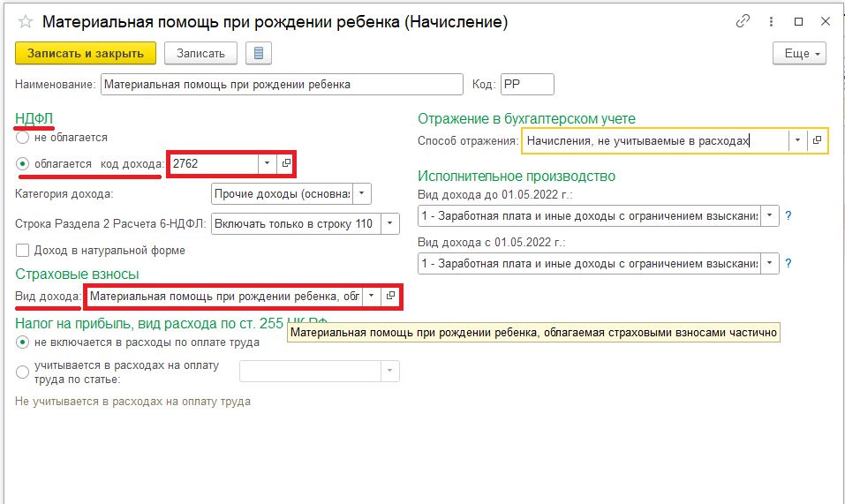Viewport: 845px width, 504px height.
Task: Maximize the window
Action: [x=799, y=21]
